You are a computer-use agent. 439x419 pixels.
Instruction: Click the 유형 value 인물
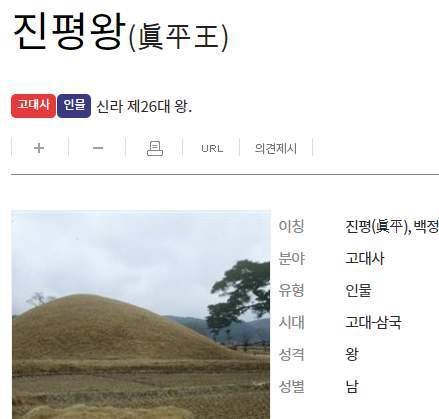pos(358,290)
